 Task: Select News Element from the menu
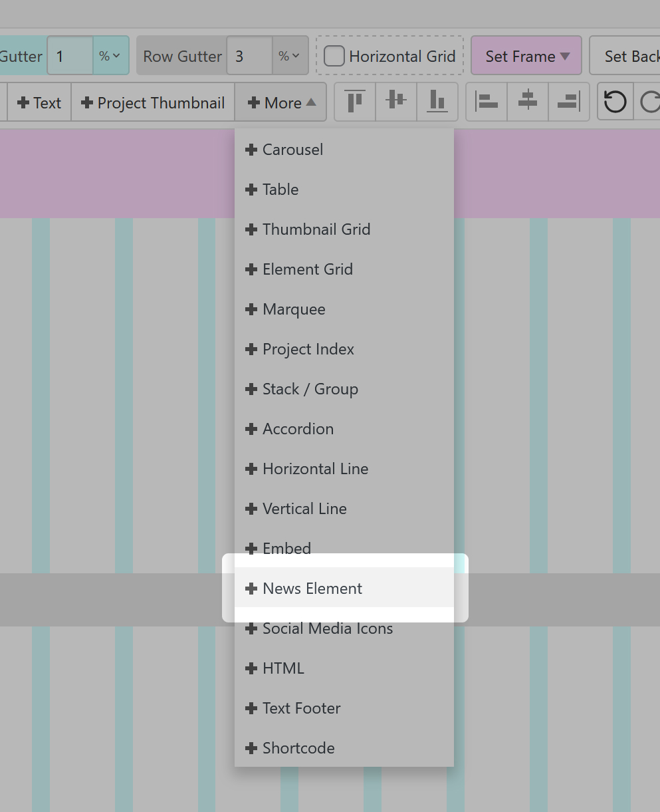pos(312,589)
